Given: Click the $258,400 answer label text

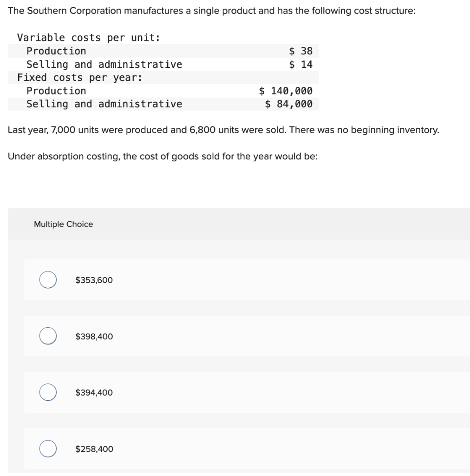Looking at the screenshot, I should [x=94, y=449].
